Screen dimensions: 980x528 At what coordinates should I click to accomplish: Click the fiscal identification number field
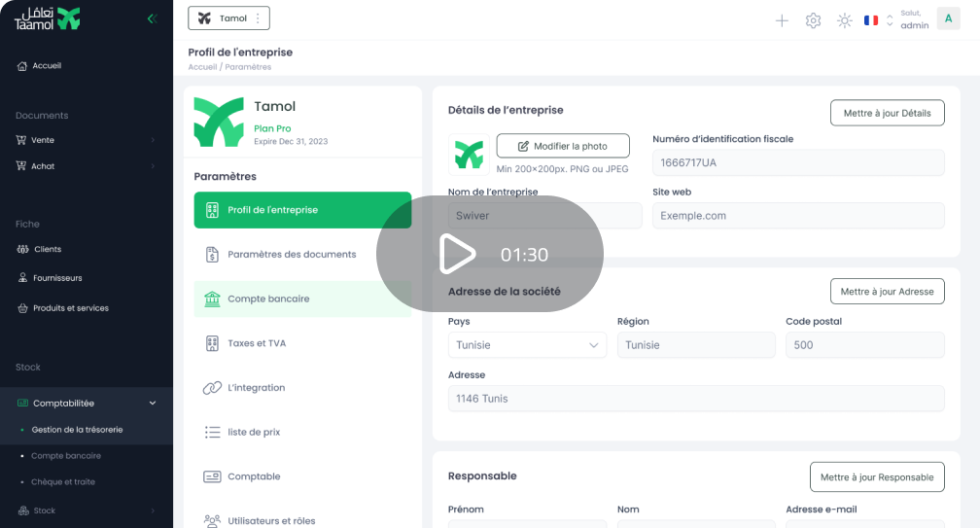pyautogui.click(x=798, y=162)
